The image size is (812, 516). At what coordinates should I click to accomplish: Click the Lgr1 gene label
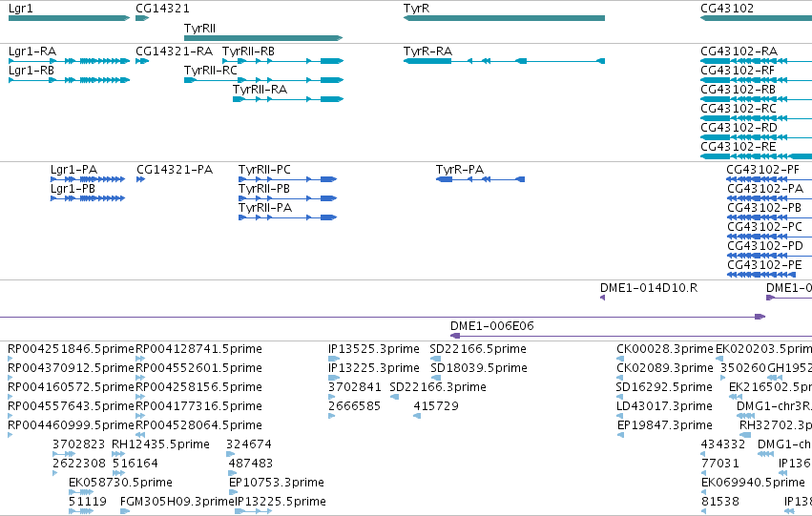tap(21, 9)
